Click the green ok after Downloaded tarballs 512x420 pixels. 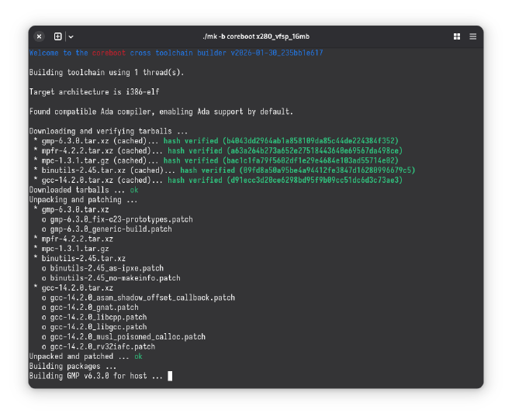[134, 190]
